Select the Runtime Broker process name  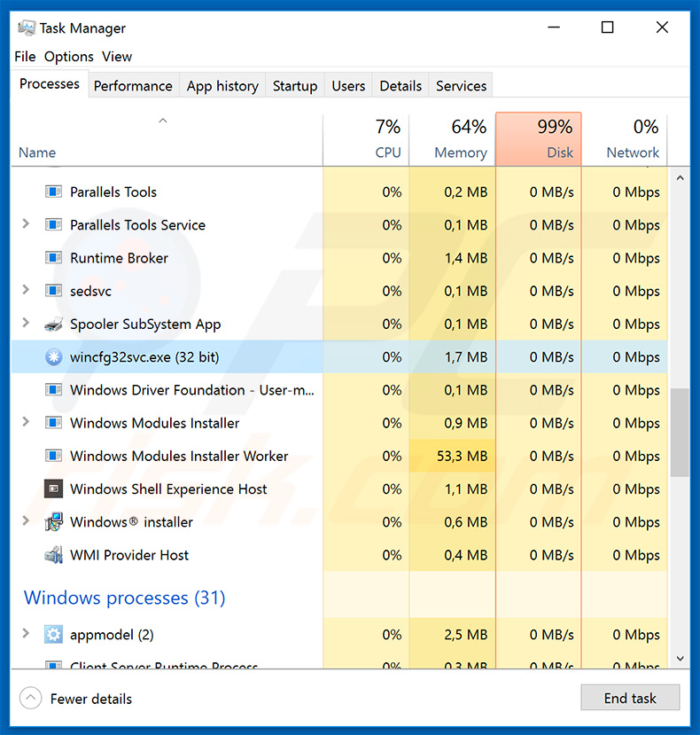[119, 258]
